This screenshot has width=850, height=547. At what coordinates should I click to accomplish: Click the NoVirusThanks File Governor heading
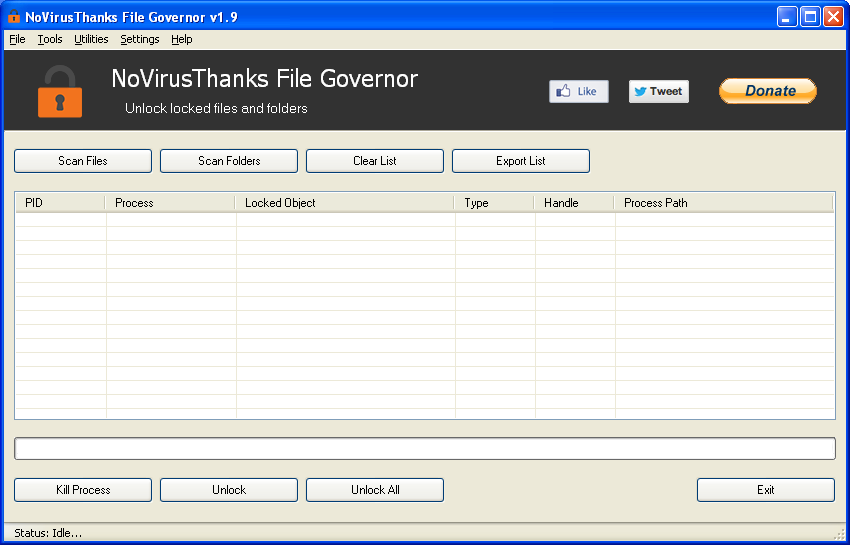pyautogui.click(x=265, y=79)
